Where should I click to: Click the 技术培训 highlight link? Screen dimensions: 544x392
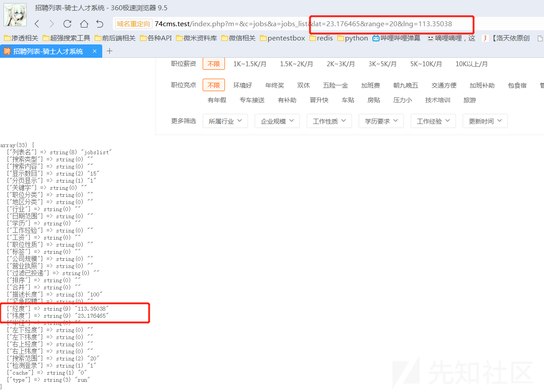coord(438,100)
